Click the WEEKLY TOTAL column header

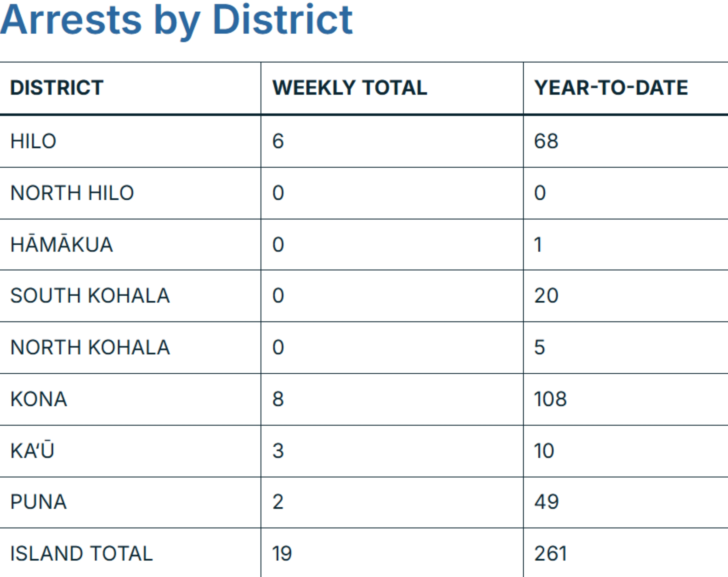click(350, 88)
